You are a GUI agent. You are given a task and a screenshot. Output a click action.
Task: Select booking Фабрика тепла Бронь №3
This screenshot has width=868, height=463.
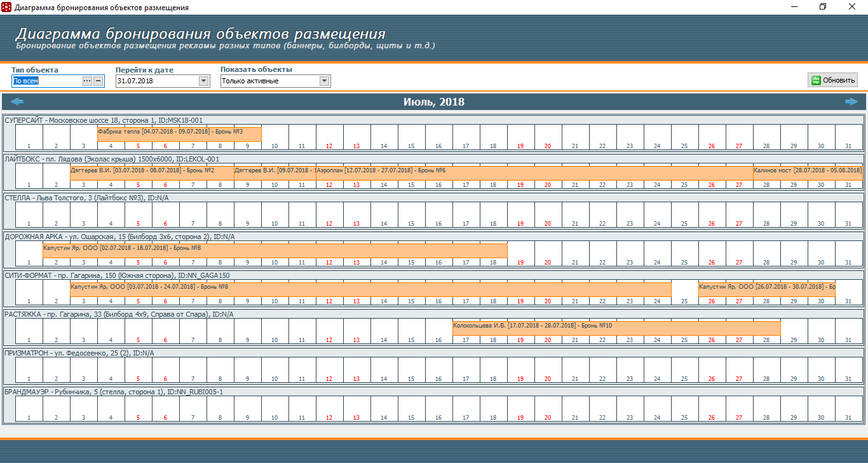coord(179,134)
